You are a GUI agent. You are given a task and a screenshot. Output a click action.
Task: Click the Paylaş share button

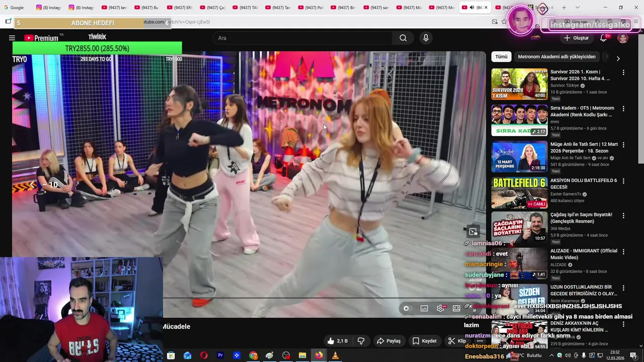tap(389, 341)
